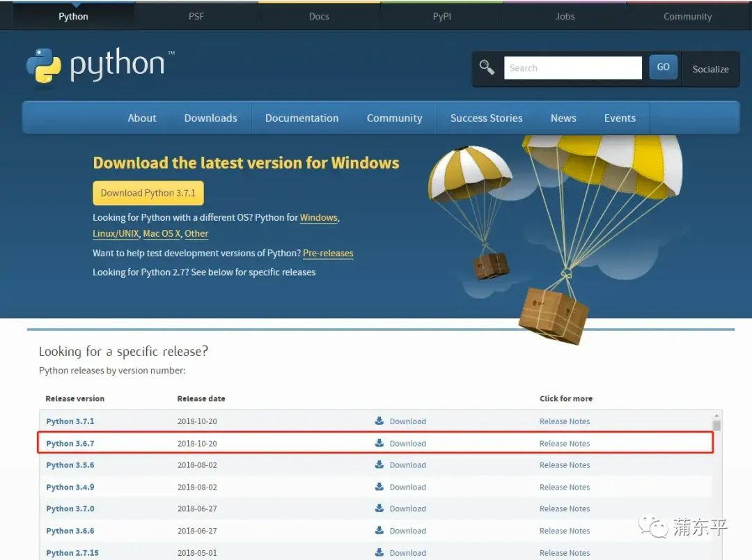Click Download text for Python 3.7.1
The width and height of the screenshot is (752, 560).
[407, 421]
